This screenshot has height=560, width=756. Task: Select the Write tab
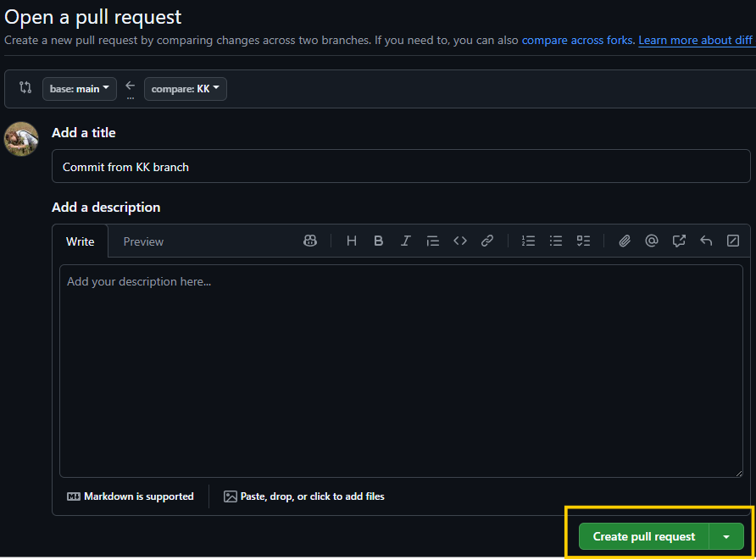click(81, 241)
